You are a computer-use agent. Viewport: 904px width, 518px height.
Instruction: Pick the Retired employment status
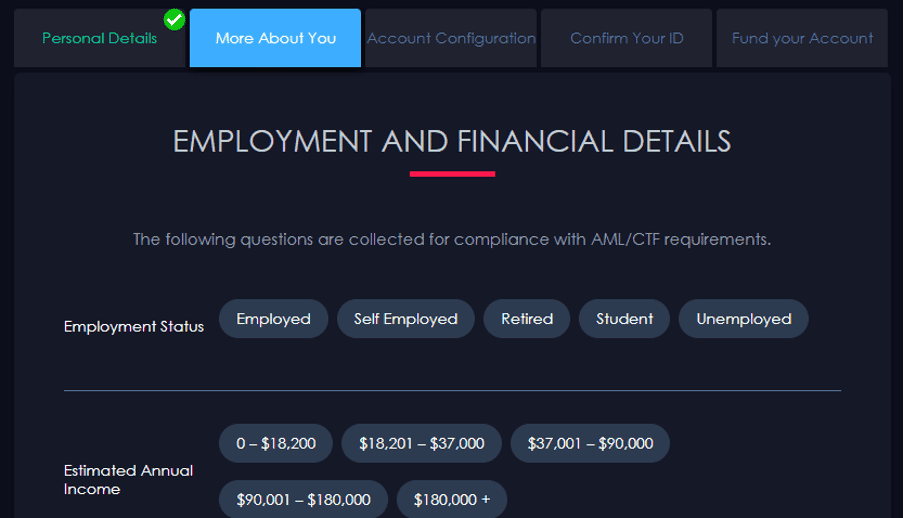point(527,319)
